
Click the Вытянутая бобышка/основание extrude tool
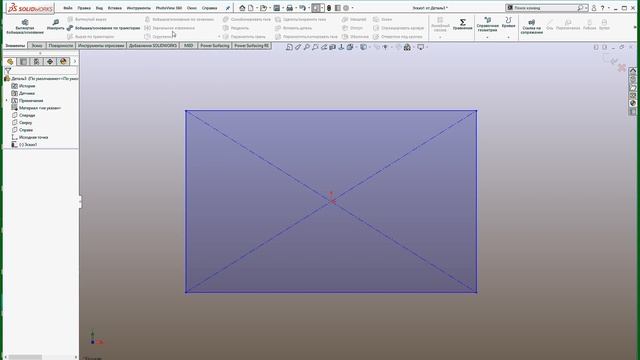(24, 26)
